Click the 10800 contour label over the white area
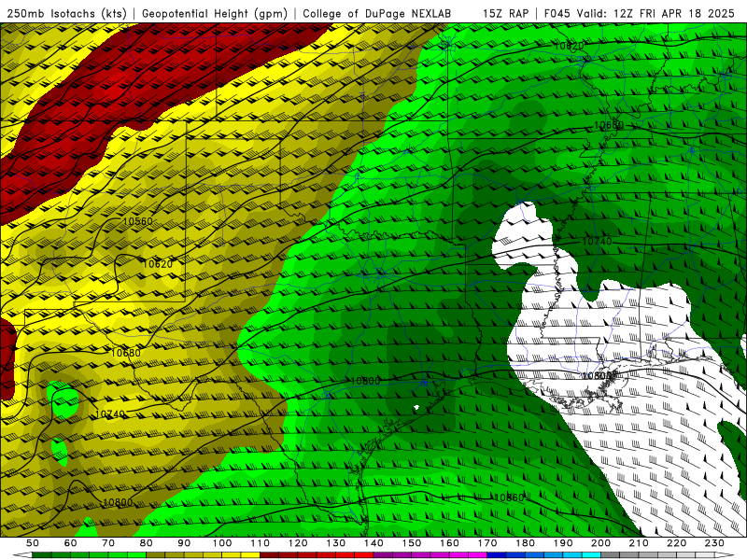 [x=597, y=376]
